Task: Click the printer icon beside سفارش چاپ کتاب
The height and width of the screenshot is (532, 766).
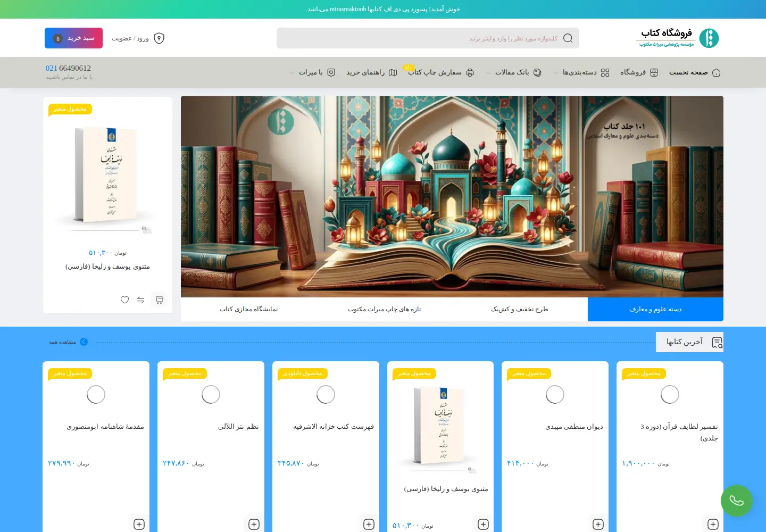Action: [470, 72]
